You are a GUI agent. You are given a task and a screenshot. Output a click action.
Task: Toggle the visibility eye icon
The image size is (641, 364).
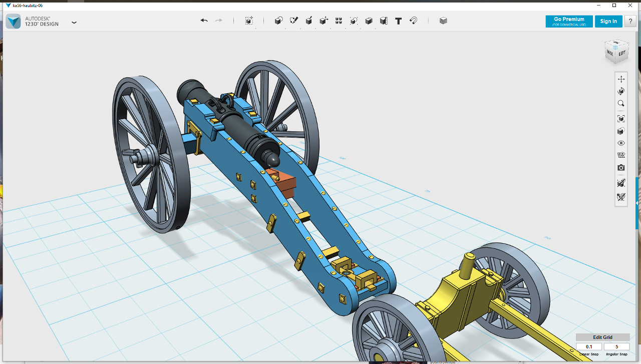tap(621, 143)
